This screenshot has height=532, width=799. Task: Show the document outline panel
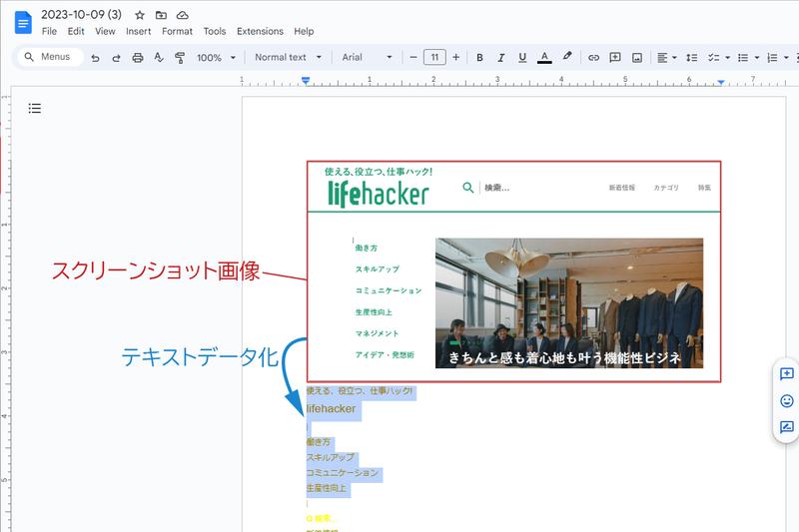(35, 108)
